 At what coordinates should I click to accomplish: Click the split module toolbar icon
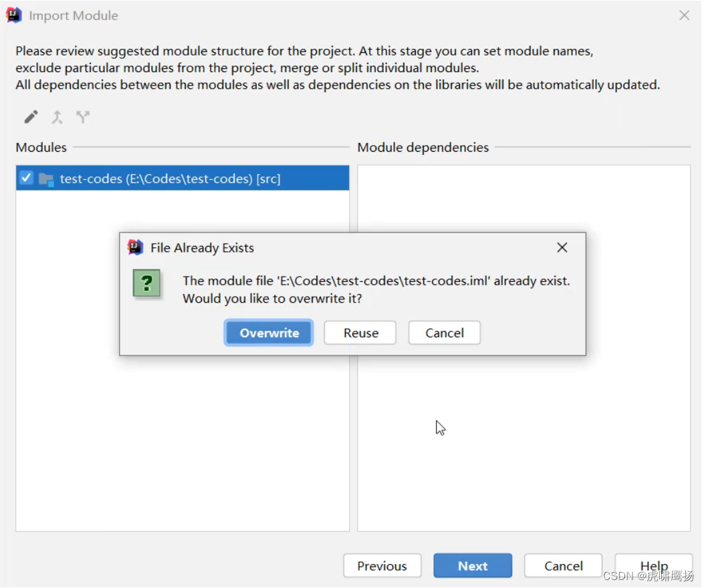(x=83, y=117)
